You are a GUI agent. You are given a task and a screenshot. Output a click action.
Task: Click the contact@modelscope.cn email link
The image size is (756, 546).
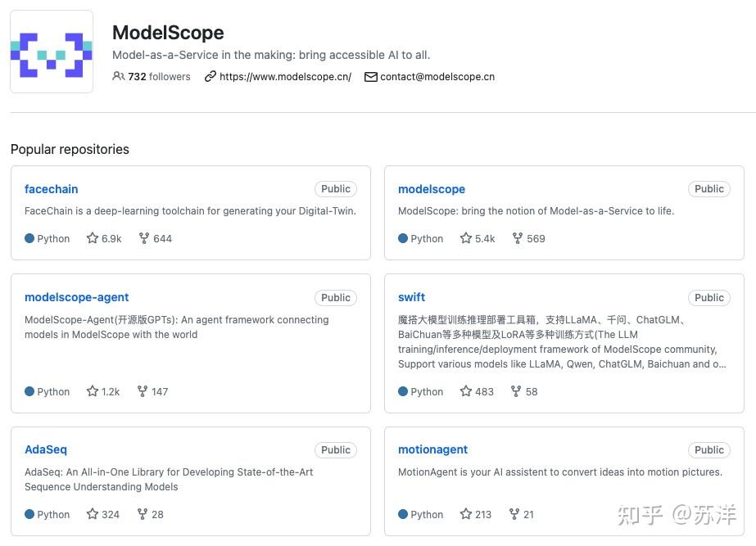tap(437, 77)
